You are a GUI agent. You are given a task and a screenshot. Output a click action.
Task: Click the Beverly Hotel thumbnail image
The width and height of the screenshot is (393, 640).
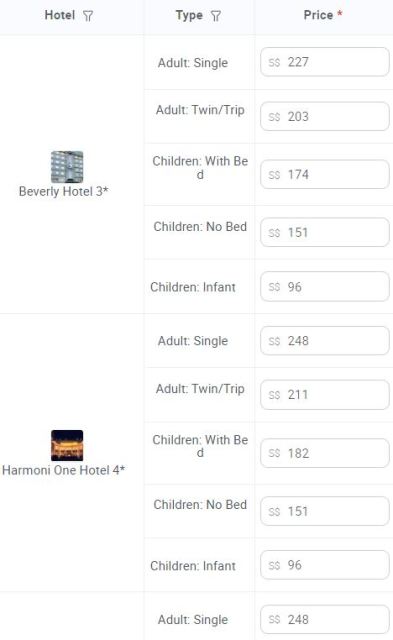point(67,167)
